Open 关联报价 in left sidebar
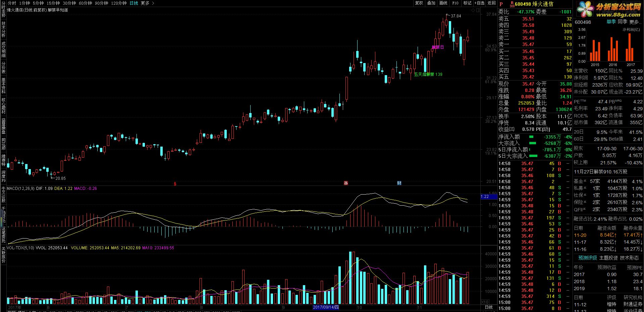Viewport: 644px width, 312px height. pos(3,255)
